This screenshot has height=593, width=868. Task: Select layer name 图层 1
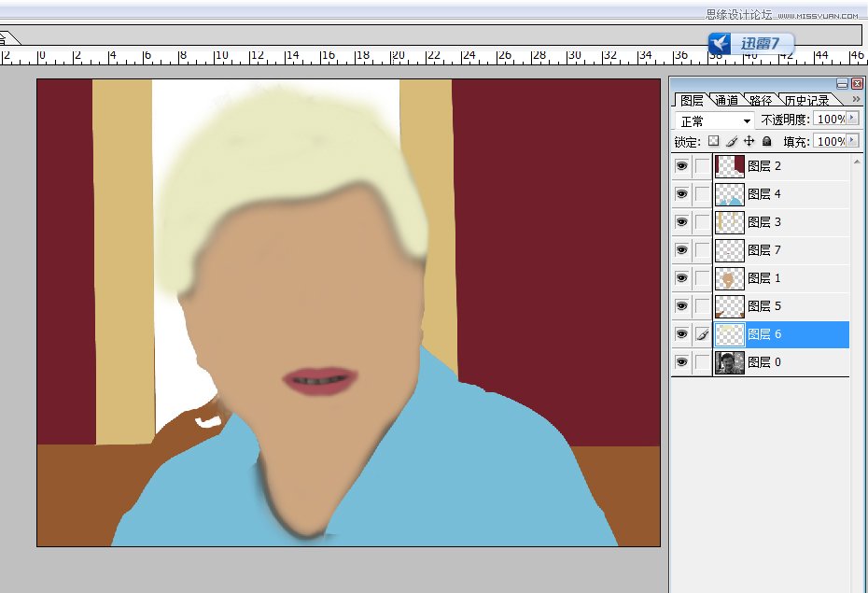(763, 278)
